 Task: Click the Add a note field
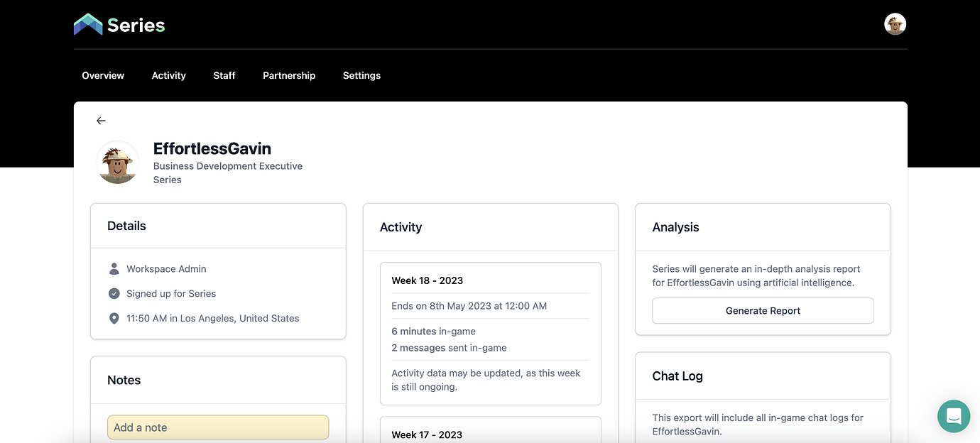217,427
